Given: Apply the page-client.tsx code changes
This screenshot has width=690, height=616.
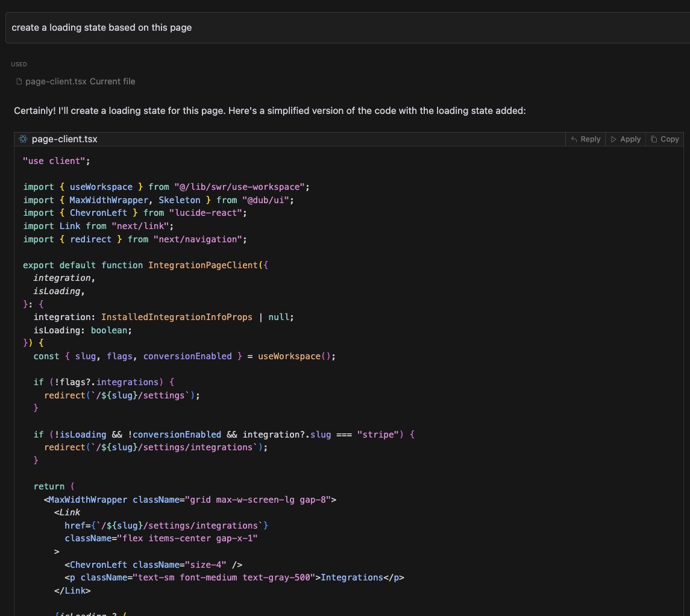Looking at the screenshot, I should (x=626, y=139).
